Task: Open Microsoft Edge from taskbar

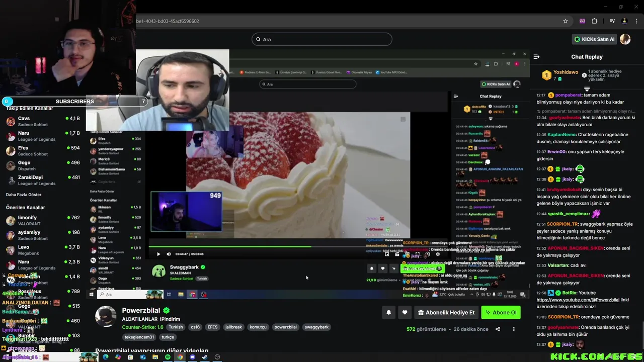Action: (105, 357)
